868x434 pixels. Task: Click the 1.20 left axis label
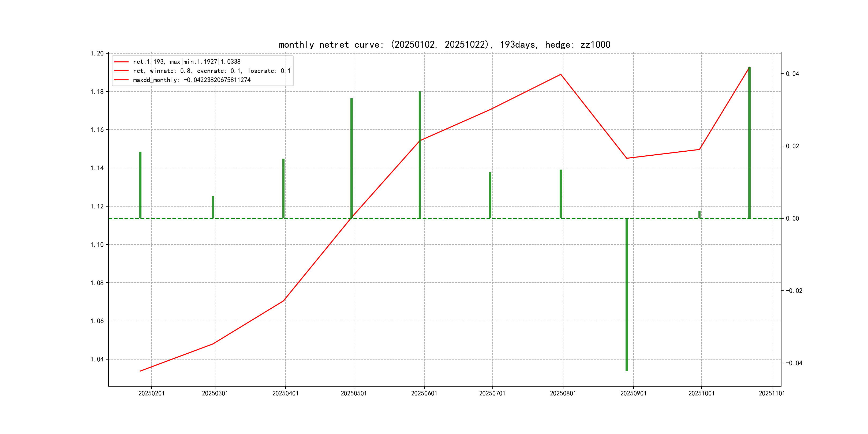pyautogui.click(x=97, y=53)
